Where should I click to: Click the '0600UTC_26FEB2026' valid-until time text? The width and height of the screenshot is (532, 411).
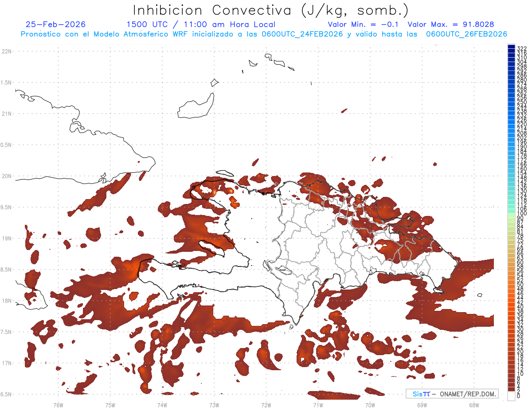point(466,34)
